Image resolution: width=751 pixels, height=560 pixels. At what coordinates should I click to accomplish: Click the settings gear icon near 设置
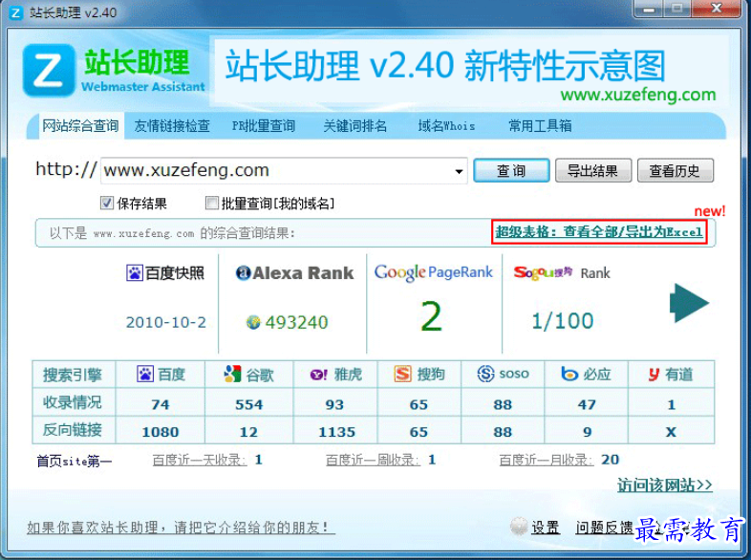(519, 527)
